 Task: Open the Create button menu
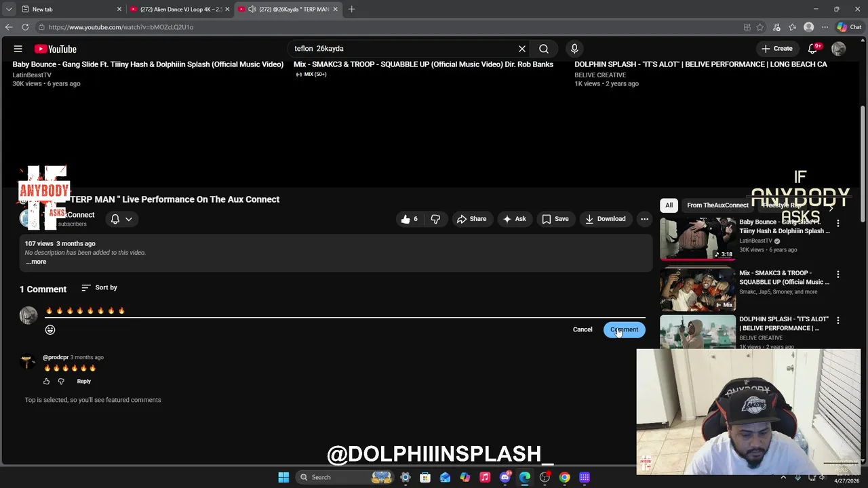coord(776,49)
